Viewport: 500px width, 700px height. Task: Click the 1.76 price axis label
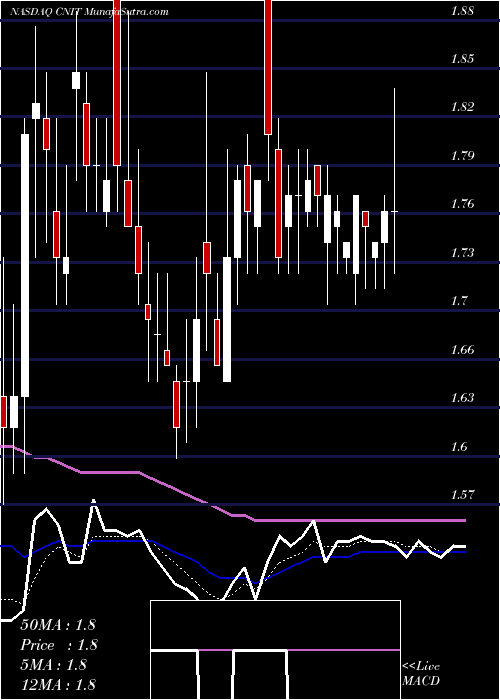pyautogui.click(x=462, y=204)
